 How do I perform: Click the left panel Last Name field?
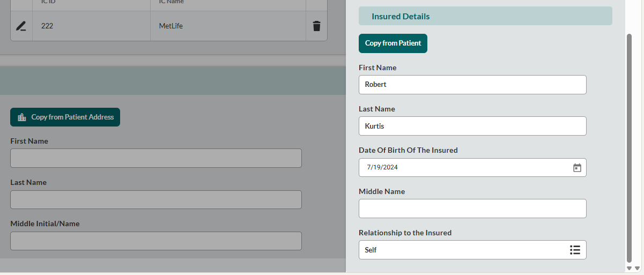pyautogui.click(x=156, y=199)
